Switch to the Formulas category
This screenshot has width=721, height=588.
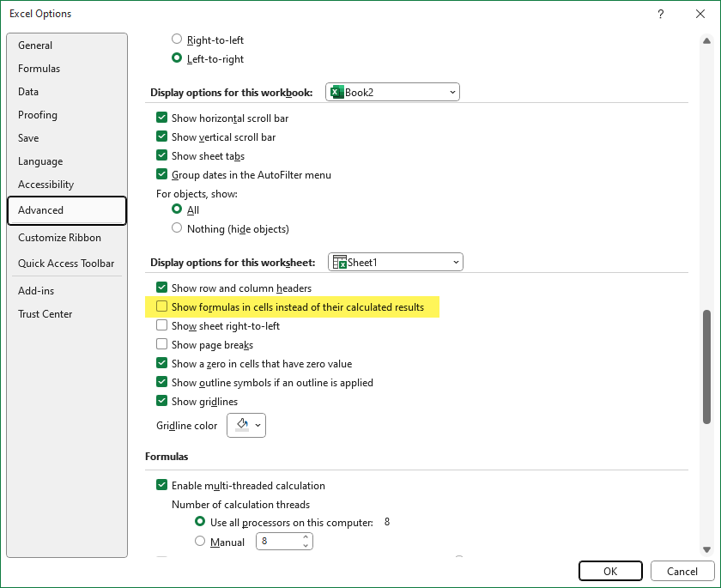coord(39,69)
